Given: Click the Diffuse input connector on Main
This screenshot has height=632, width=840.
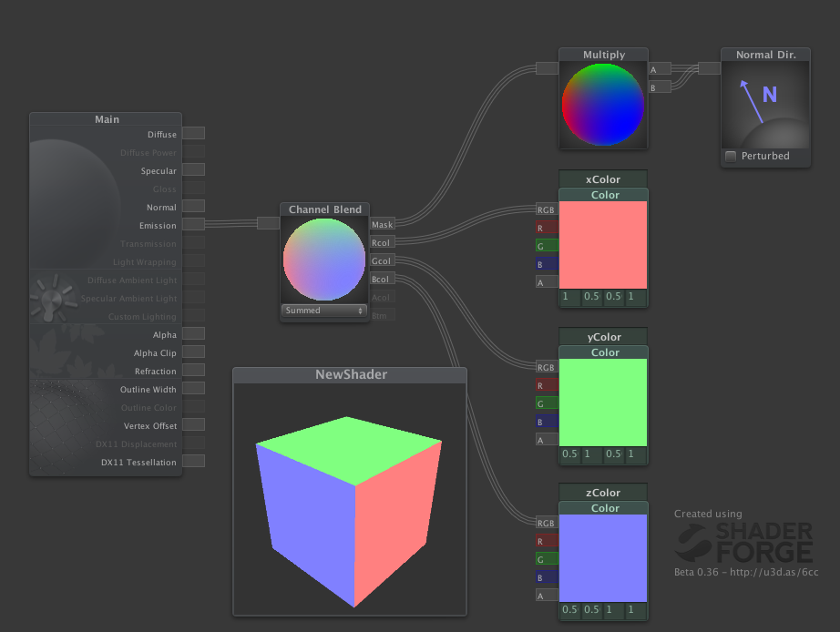Looking at the screenshot, I should [x=193, y=134].
